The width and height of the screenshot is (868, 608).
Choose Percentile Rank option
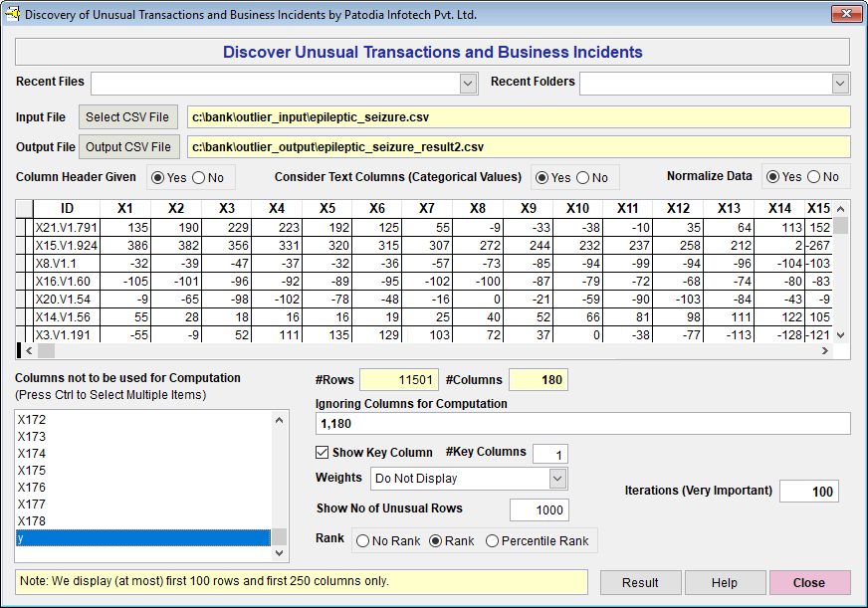tap(493, 541)
